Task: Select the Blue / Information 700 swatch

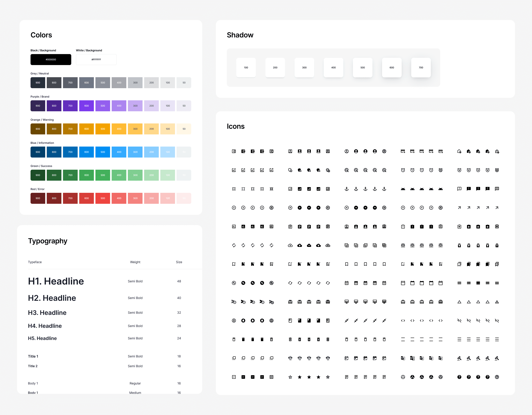Action: (70, 152)
